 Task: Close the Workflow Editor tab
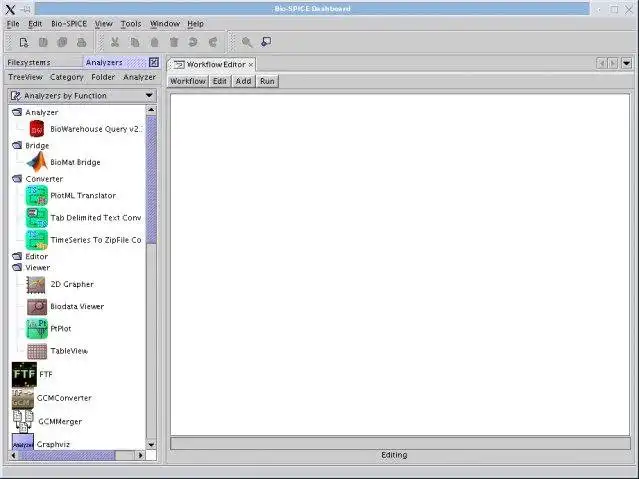251,64
